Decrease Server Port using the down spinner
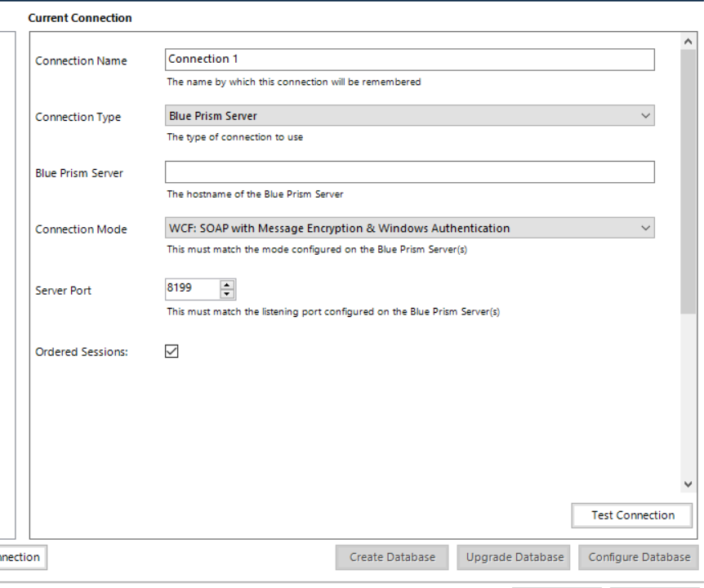Screen dimensions: 704x588 (227, 294)
